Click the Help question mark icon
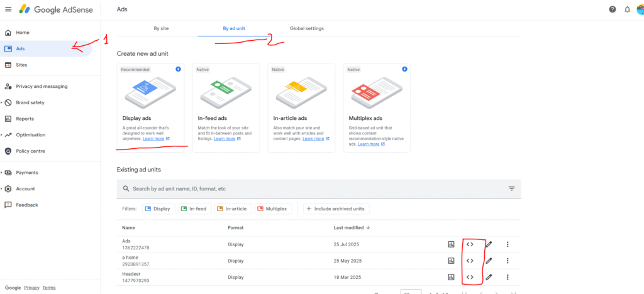644x294 pixels. coord(612,9)
